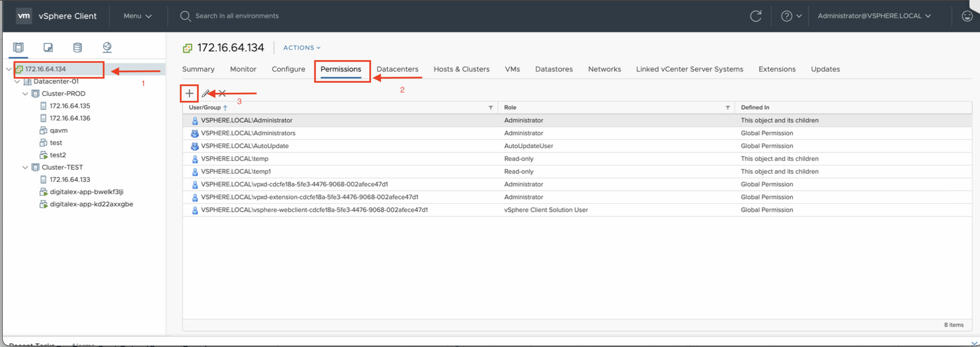The width and height of the screenshot is (980, 347).
Task: Click the add permission plus icon
Action: click(x=189, y=93)
